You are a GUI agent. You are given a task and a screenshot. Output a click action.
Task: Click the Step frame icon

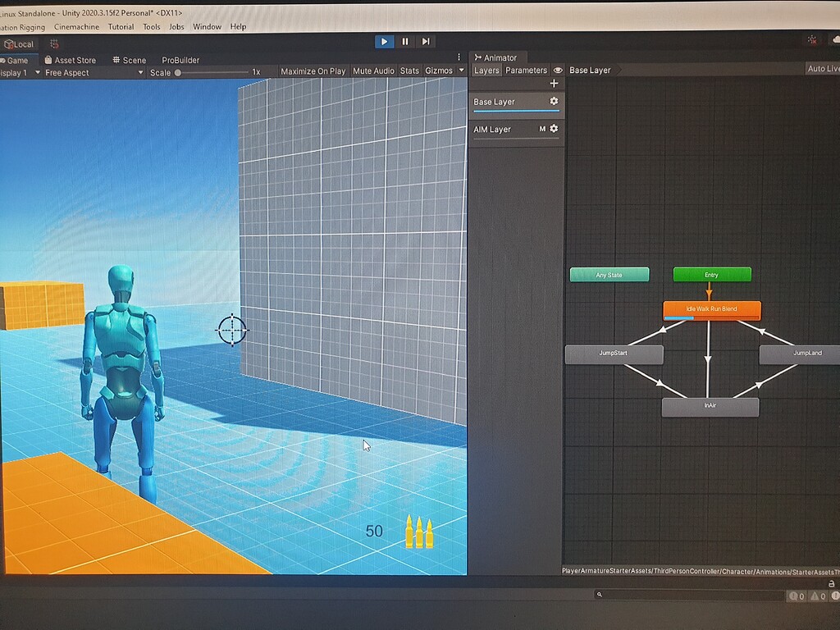coord(425,41)
